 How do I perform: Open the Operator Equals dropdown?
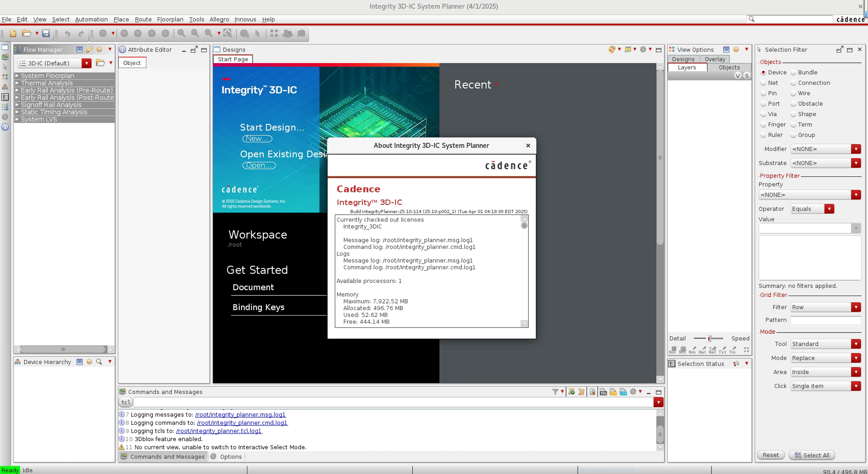(x=812, y=209)
